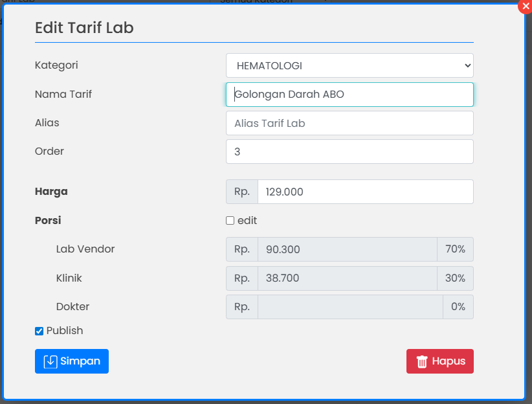Click the 0% Dokter percentage
This screenshot has height=404, width=532.
458,307
